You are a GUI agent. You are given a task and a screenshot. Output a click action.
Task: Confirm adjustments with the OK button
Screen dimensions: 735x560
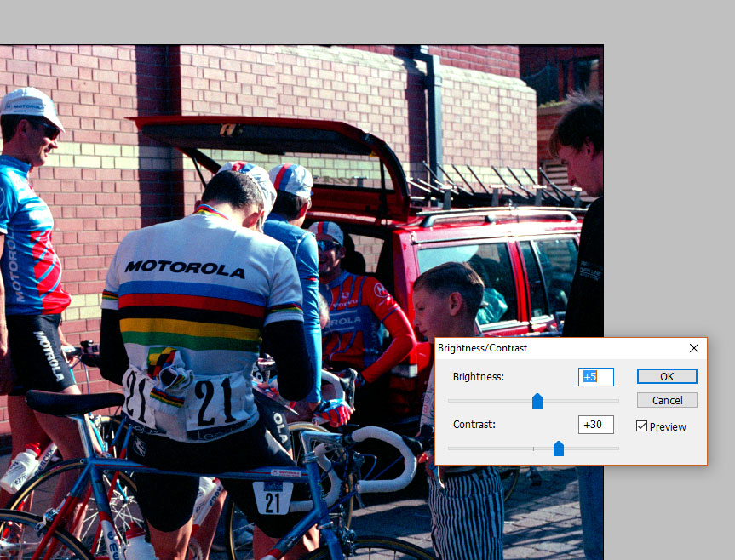coord(667,376)
